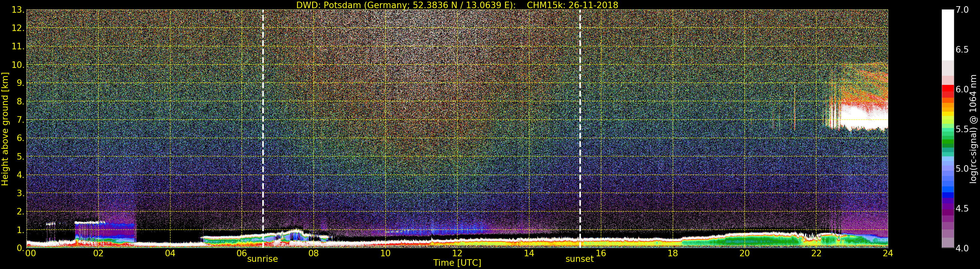Click the colorbar '6.0' tick label

pos(962,89)
